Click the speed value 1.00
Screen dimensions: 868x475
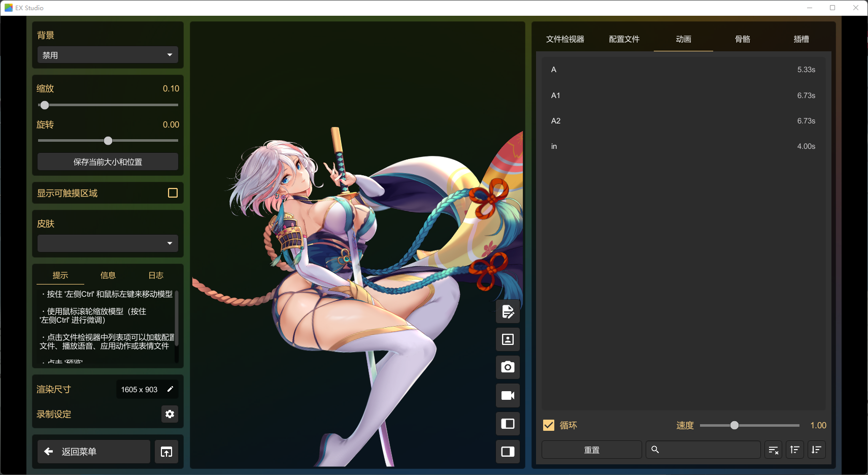(x=818, y=425)
